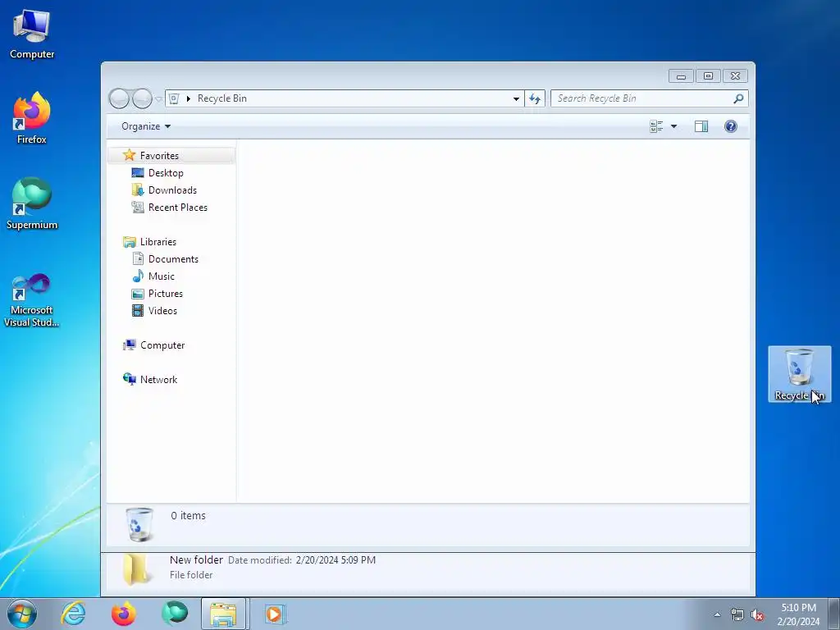Image resolution: width=840 pixels, height=630 pixels.
Task: Expand the address bar path chevron
Action: [x=189, y=98]
